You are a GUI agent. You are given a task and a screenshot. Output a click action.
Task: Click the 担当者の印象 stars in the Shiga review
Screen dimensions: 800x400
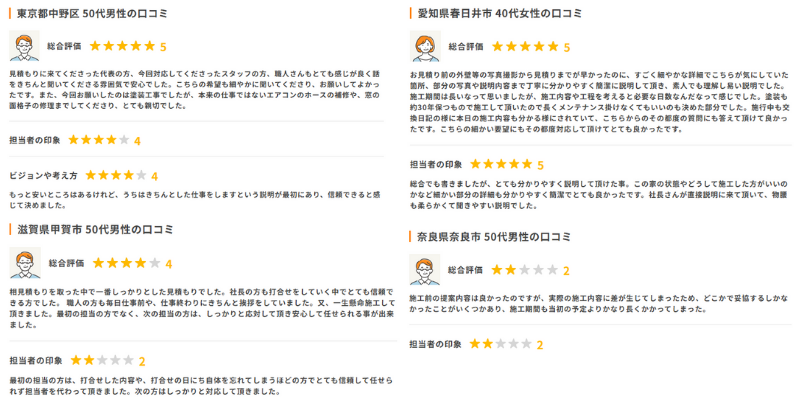coord(101,360)
